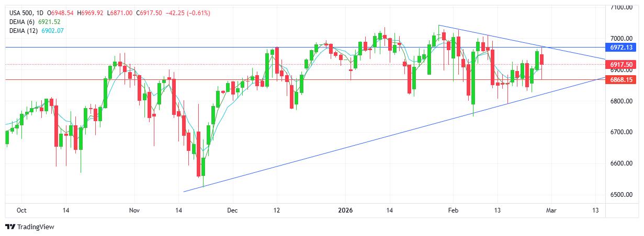
Task: Click the Feb label on time axis
Action: [453, 210]
